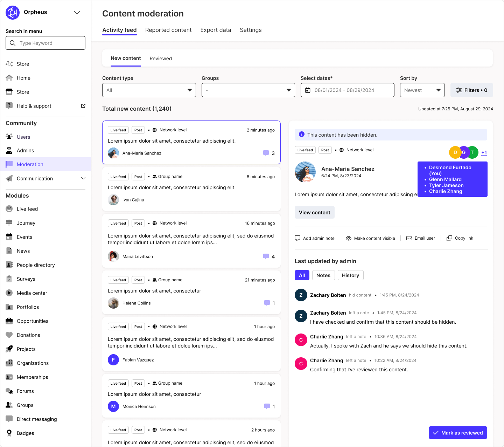This screenshot has height=447, width=504.
Task: Click the Copy link icon
Action: [449, 238]
